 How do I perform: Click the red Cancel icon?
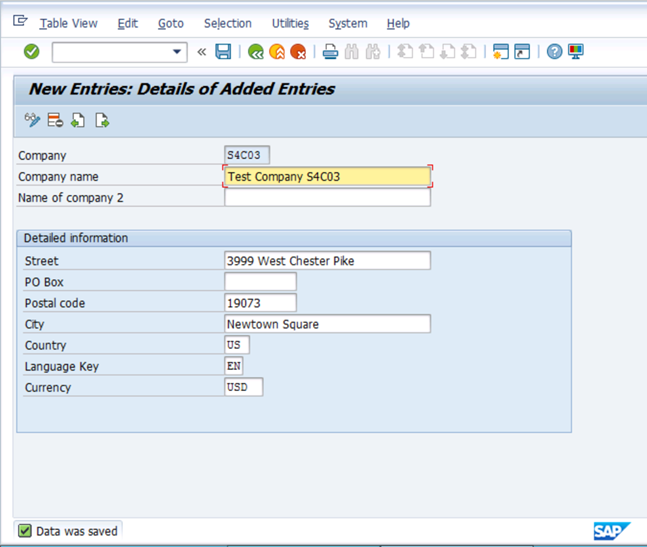pyautogui.click(x=298, y=52)
